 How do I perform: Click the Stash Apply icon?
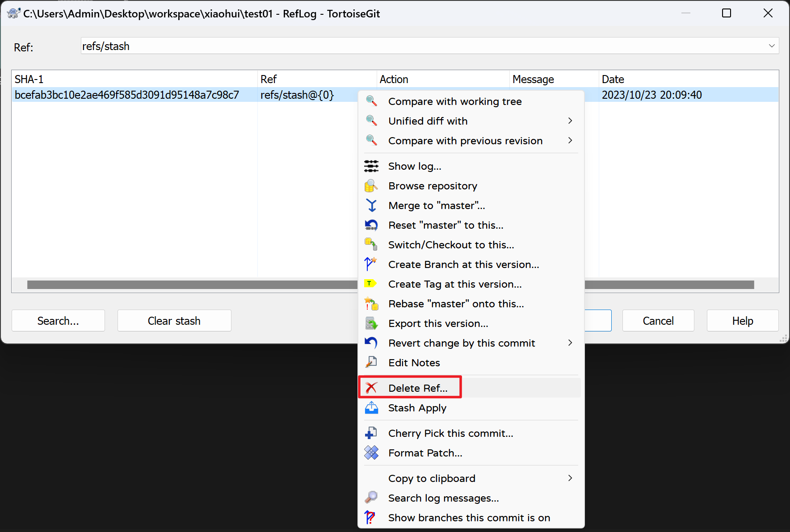tap(371, 408)
